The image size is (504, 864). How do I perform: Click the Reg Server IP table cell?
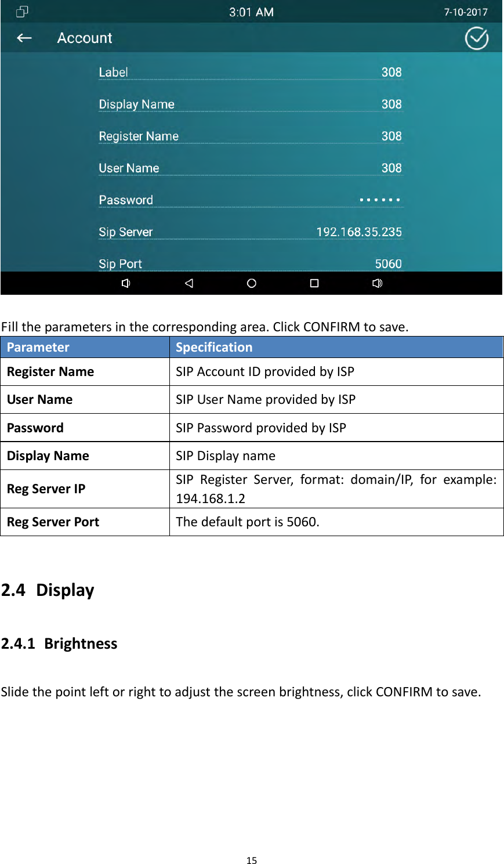click(85, 489)
